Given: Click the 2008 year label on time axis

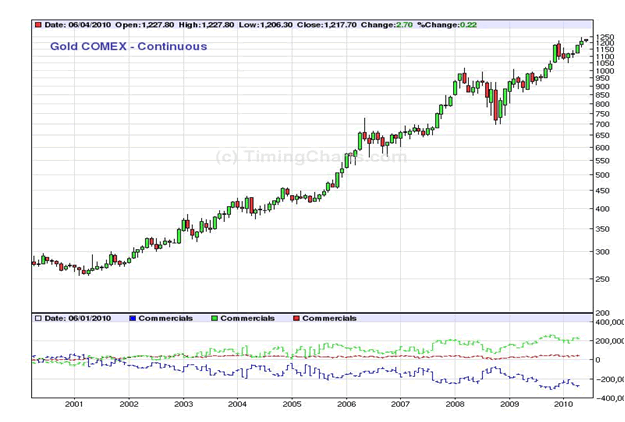Looking at the screenshot, I should click(x=455, y=404).
